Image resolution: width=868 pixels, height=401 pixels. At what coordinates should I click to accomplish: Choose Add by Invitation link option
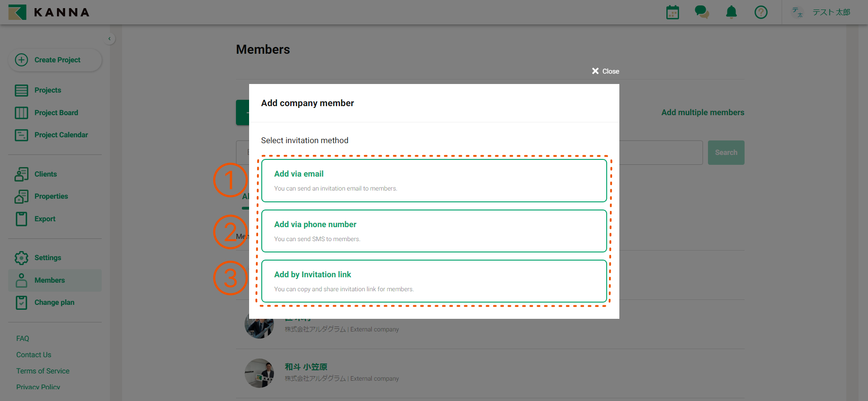point(434,281)
